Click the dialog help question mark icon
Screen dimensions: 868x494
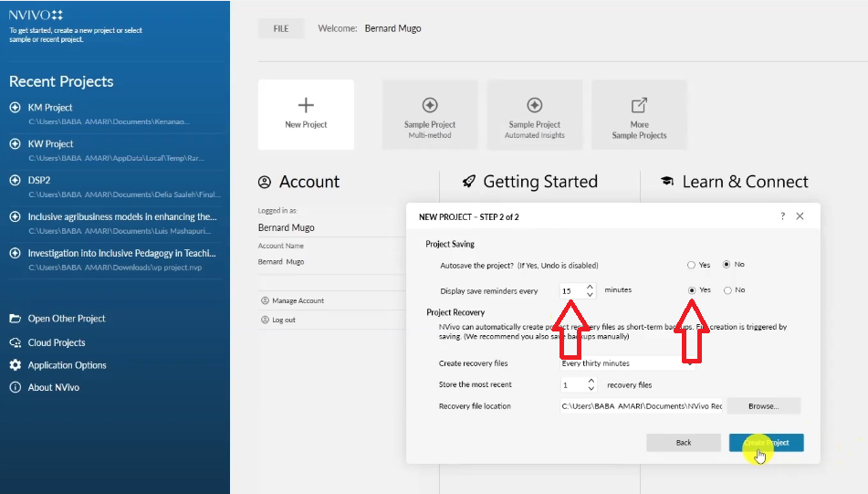pos(782,216)
